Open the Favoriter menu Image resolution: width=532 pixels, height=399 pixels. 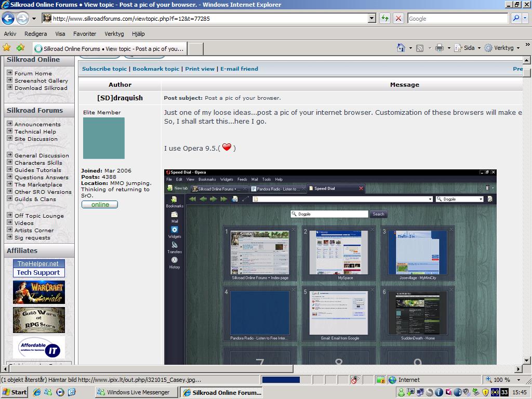tap(85, 34)
